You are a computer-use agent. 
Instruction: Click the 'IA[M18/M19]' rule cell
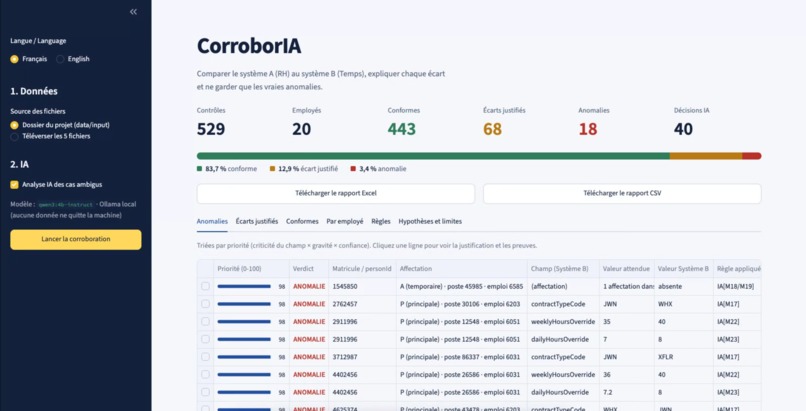(x=736, y=286)
